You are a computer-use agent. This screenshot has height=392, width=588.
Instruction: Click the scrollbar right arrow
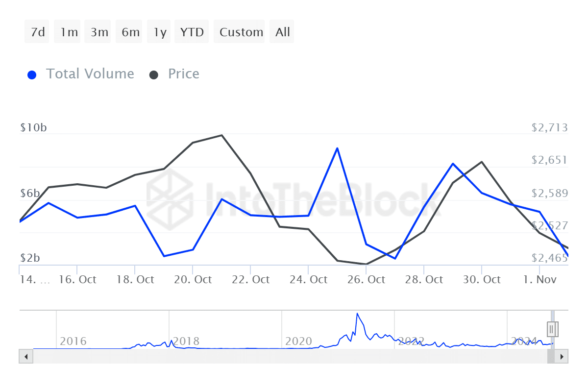click(562, 356)
